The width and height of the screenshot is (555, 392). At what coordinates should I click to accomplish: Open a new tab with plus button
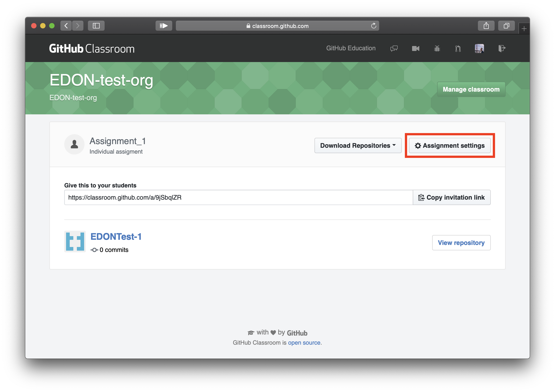tap(524, 29)
